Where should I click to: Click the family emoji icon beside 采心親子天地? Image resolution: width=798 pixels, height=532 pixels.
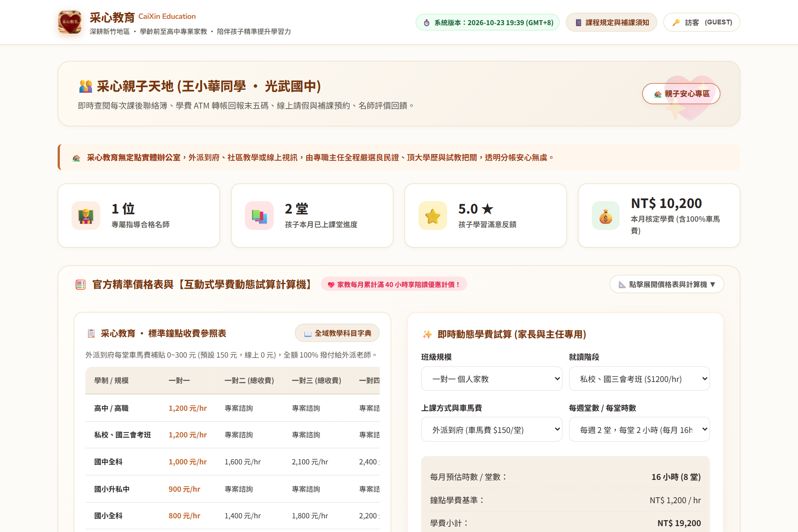point(86,86)
